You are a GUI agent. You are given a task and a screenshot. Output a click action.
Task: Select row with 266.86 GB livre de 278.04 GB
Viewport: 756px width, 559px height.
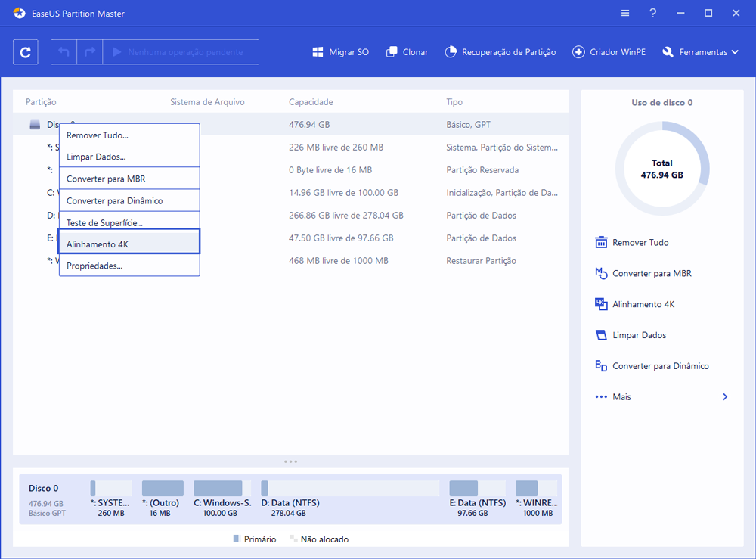[x=291, y=215]
